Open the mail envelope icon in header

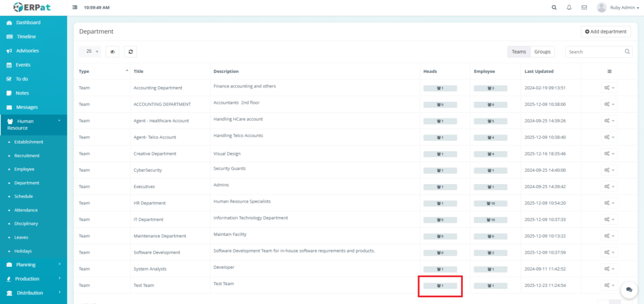click(584, 8)
